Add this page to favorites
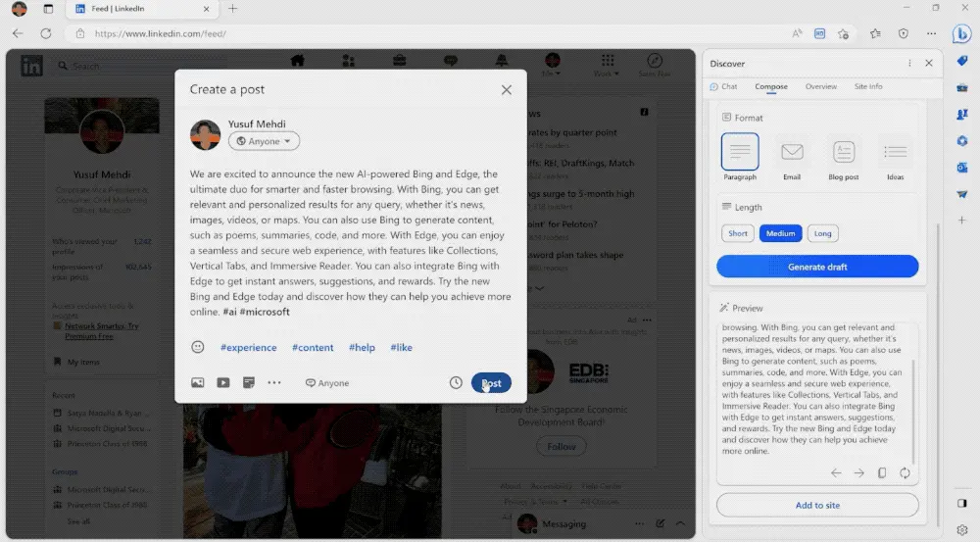Viewport: 980px width, 542px height. 843,33
